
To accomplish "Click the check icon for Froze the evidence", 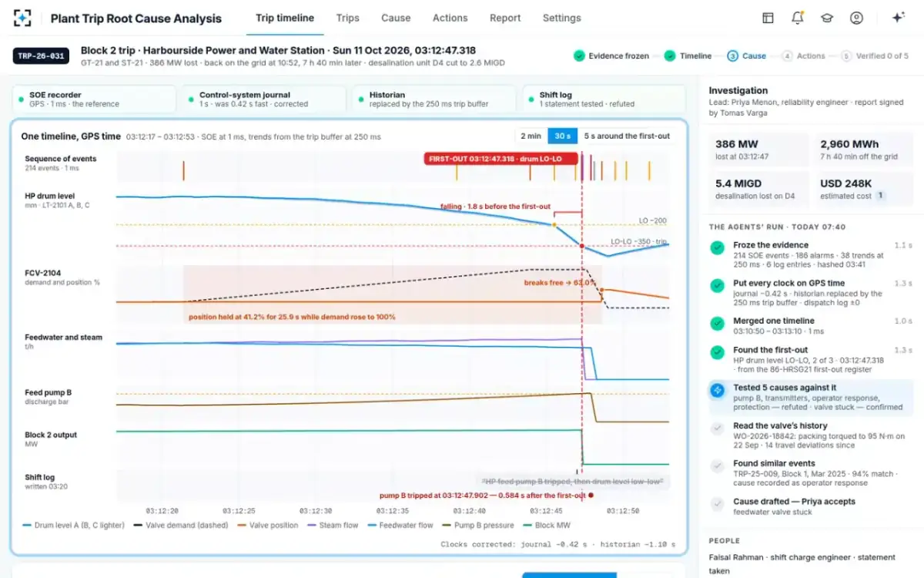I will pyautogui.click(x=718, y=248).
